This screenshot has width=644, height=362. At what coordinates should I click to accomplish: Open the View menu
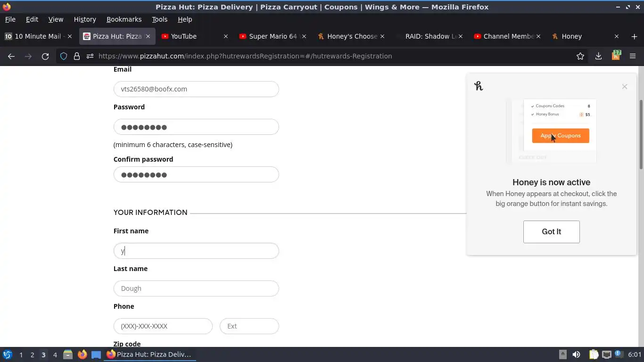[x=56, y=19]
